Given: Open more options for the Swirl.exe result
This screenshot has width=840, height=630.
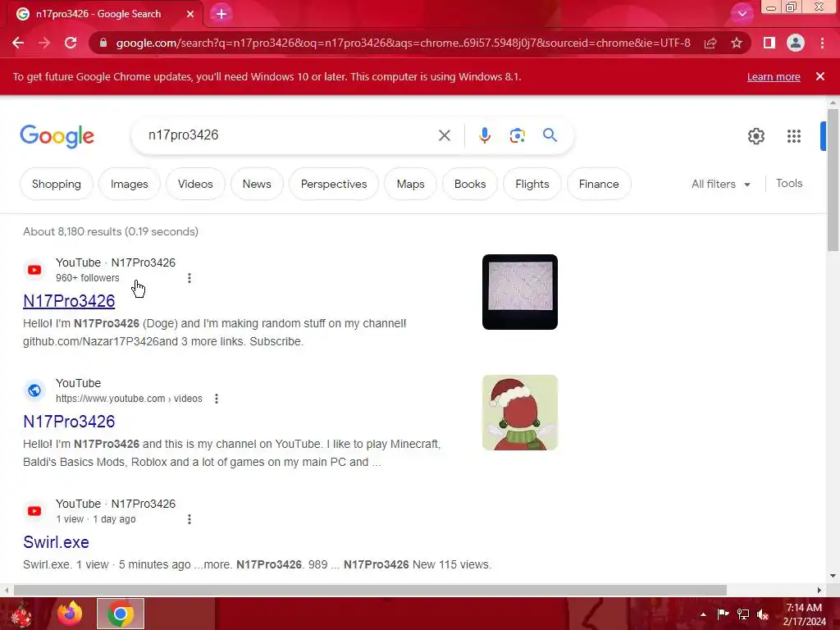Looking at the screenshot, I should (189, 519).
